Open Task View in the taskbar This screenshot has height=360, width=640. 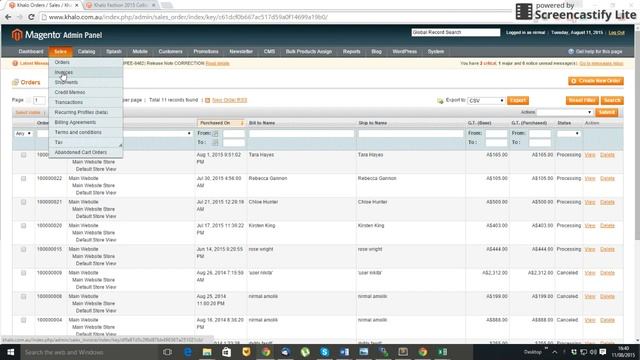coord(167,352)
